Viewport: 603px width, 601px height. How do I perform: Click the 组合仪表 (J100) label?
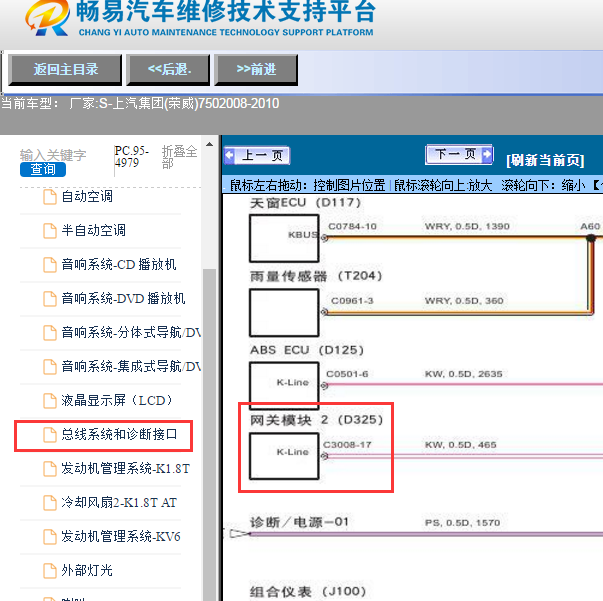click(x=308, y=591)
